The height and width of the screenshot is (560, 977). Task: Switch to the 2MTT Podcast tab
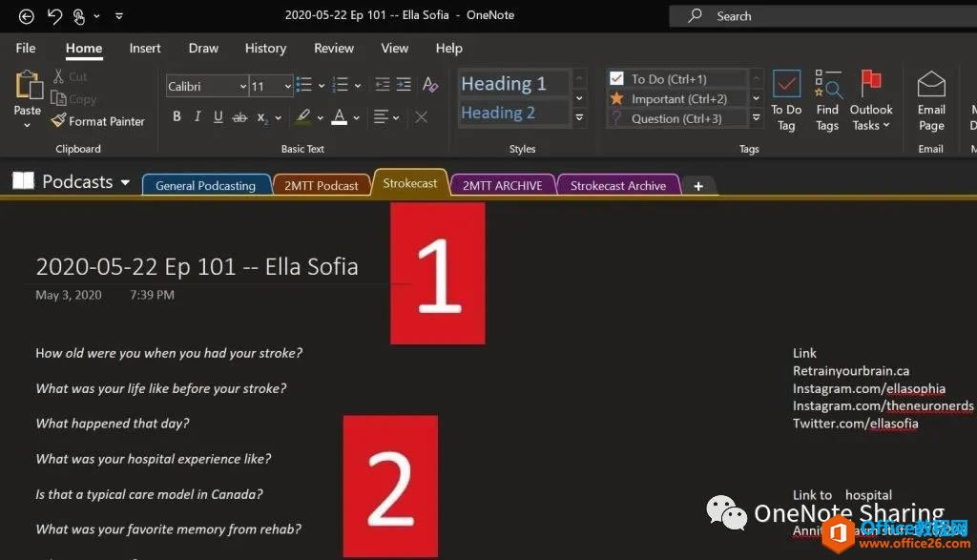coord(322,184)
